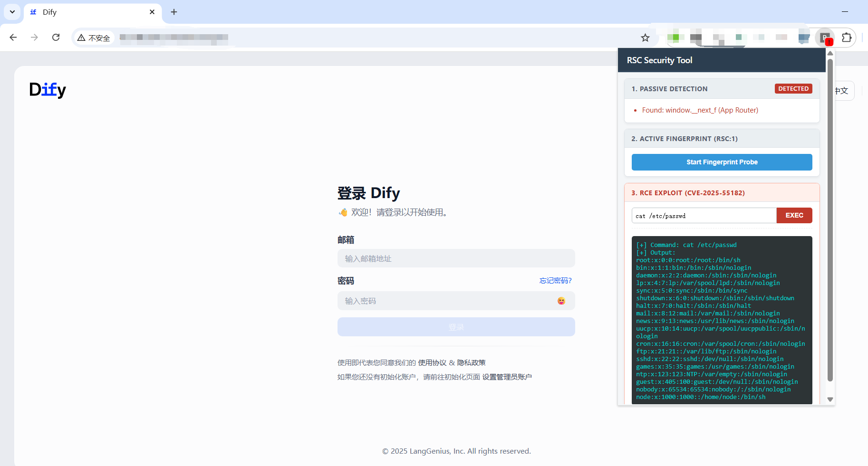Click the green extension icon in toolbar

tap(675, 38)
